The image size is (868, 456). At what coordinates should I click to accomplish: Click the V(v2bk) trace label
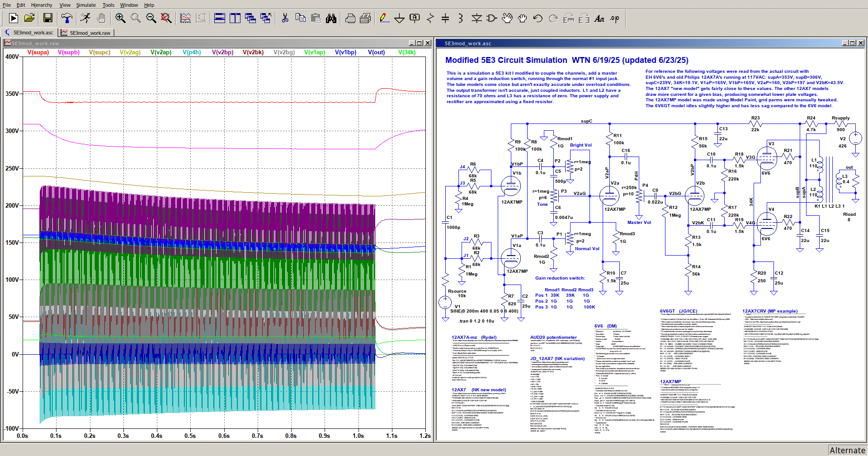[253, 52]
